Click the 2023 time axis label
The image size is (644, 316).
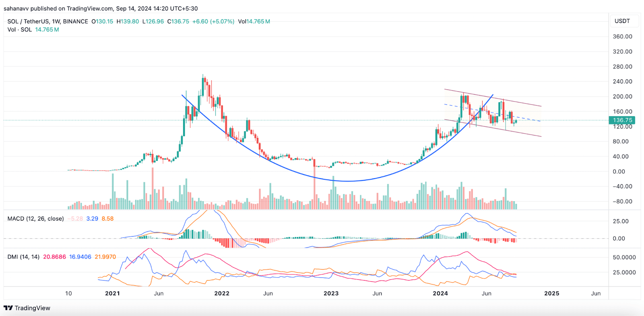(x=331, y=293)
